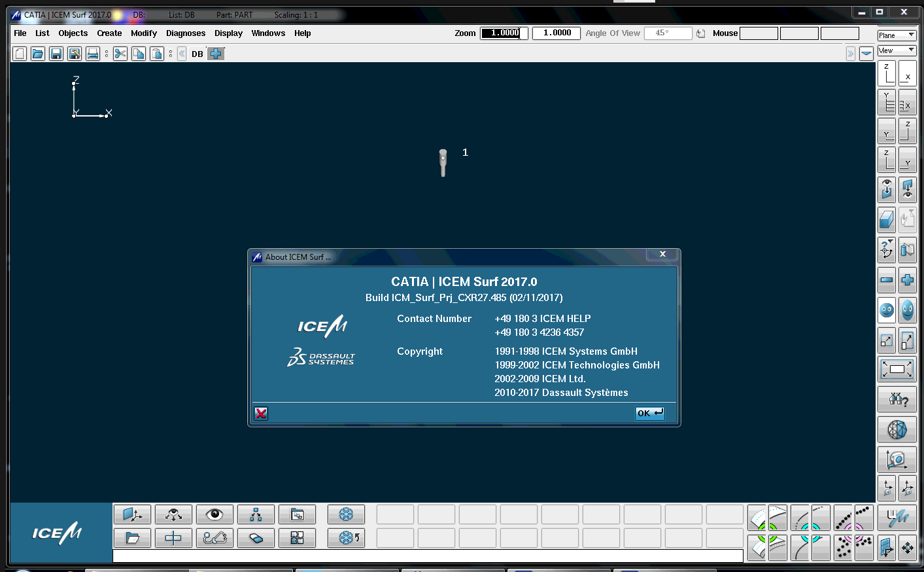Click OK in the About ICEM Surf dialog
The width and height of the screenshot is (924, 572).
pyautogui.click(x=650, y=413)
